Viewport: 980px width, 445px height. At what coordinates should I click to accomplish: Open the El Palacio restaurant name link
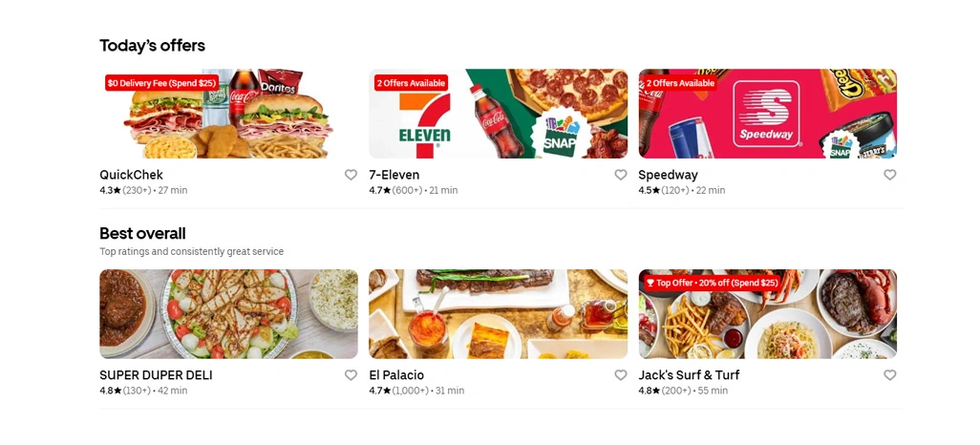tap(396, 375)
